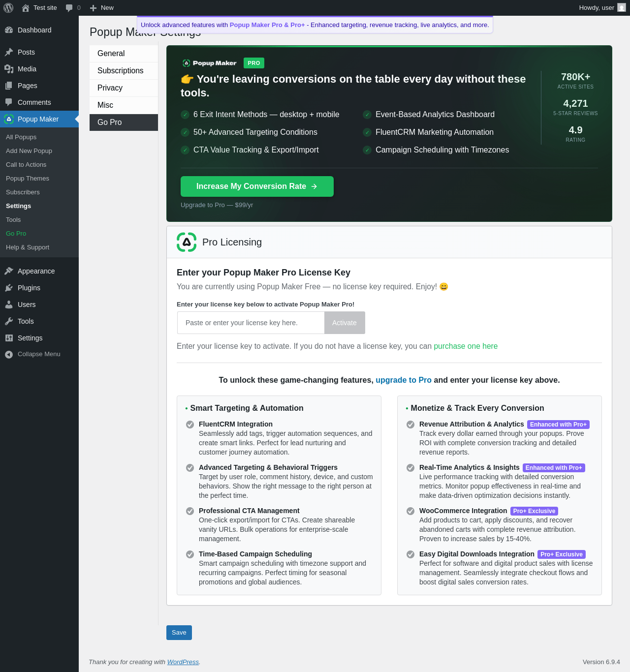Screen dimensions: 630x672
Task: Switch to the General settings tab
Action: tap(124, 54)
